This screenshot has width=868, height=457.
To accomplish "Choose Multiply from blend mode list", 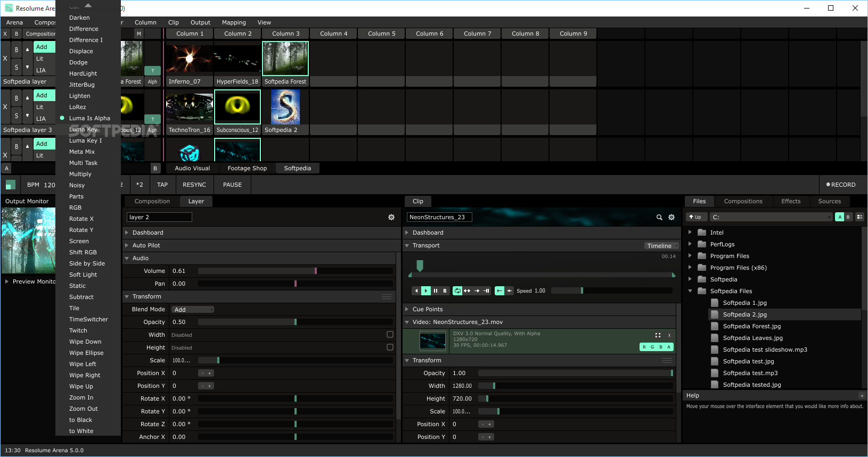I will pyautogui.click(x=80, y=174).
